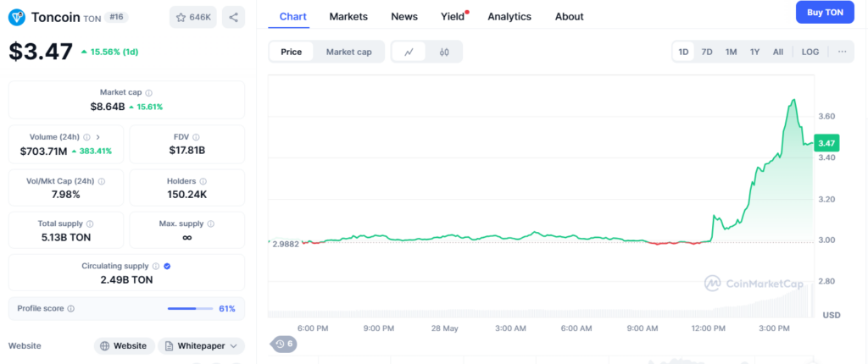Click the $17.81B FDV value
Image resolution: width=868 pixels, height=364 pixels.
(187, 151)
